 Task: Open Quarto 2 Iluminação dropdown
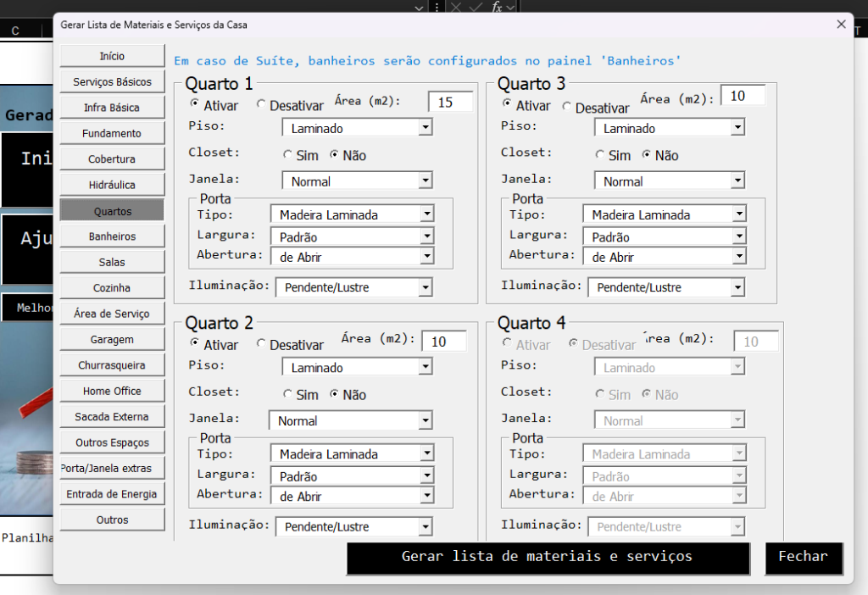click(426, 526)
